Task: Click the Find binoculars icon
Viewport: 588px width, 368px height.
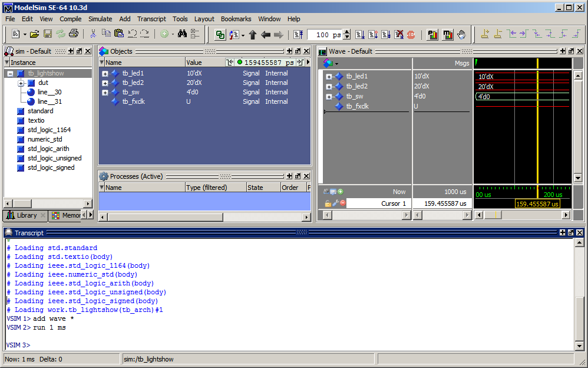Action: (x=182, y=34)
